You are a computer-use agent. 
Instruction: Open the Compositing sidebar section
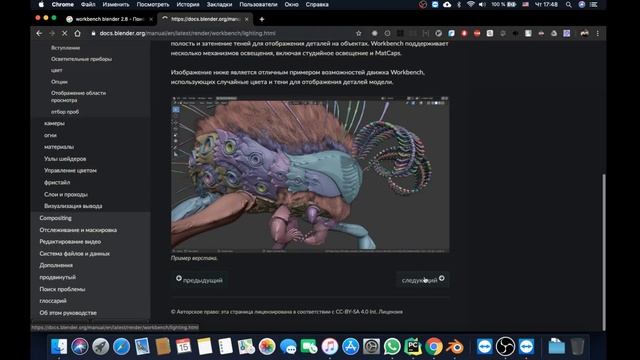pos(56,218)
